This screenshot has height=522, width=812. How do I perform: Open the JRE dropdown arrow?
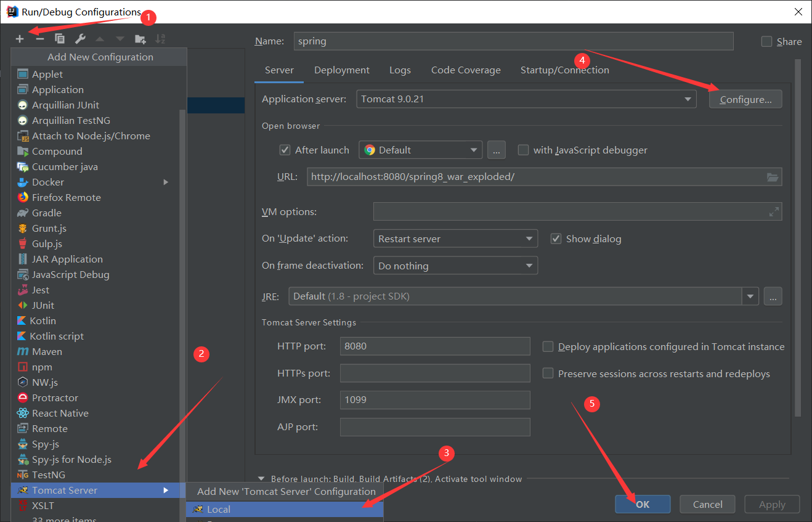750,296
